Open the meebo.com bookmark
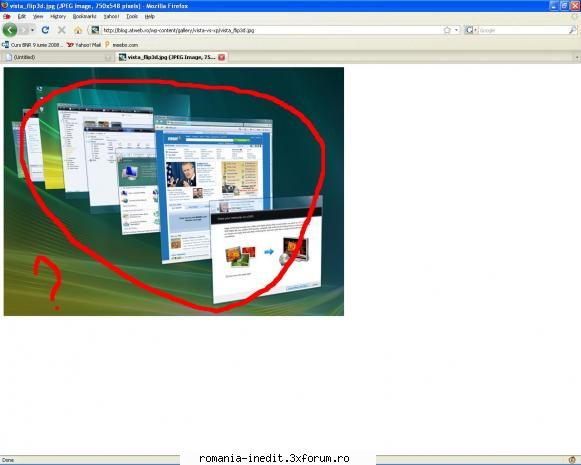The height and width of the screenshot is (465, 581). pos(121,45)
